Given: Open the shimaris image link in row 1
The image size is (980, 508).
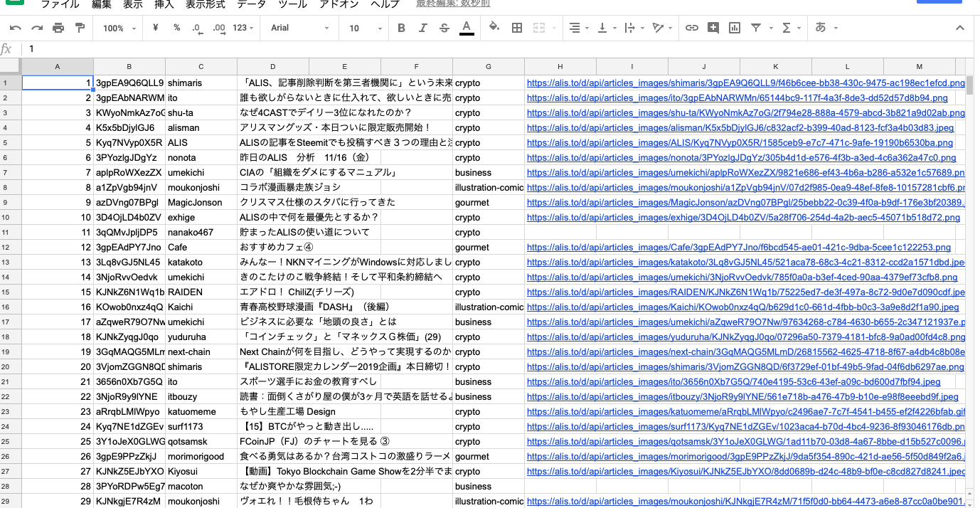Looking at the screenshot, I should point(745,83).
